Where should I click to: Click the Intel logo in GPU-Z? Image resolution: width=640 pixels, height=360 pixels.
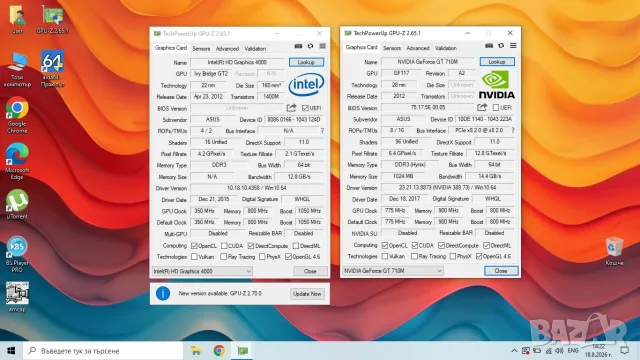[x=306, y=84]
